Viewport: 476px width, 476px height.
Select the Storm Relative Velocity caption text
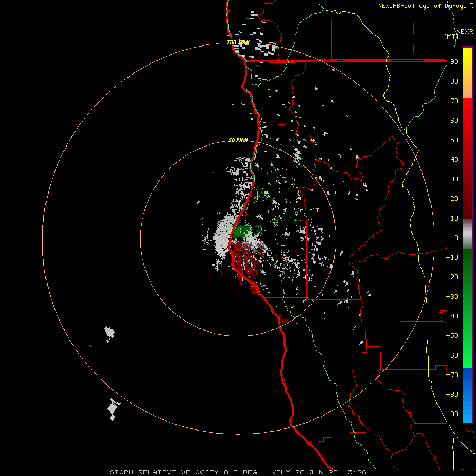[x=237, y=472]
